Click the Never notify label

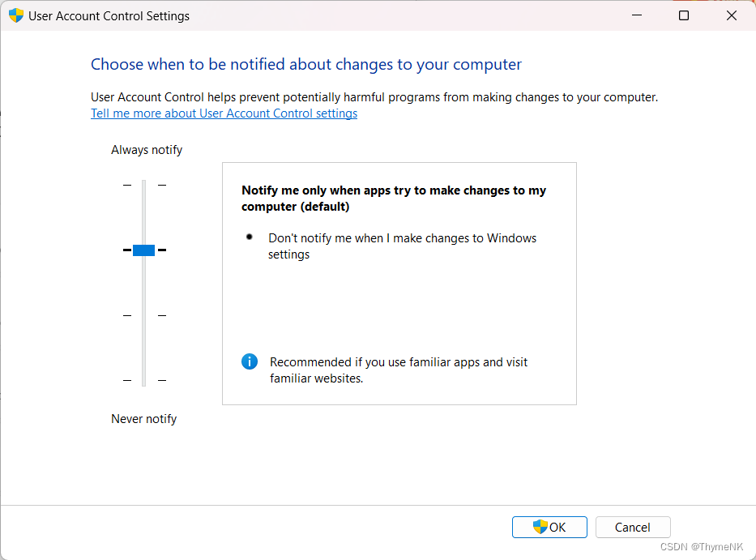143,419
